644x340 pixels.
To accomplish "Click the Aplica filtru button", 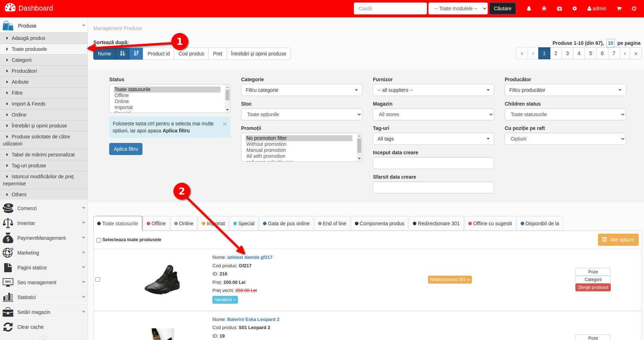I will (126, 149).
